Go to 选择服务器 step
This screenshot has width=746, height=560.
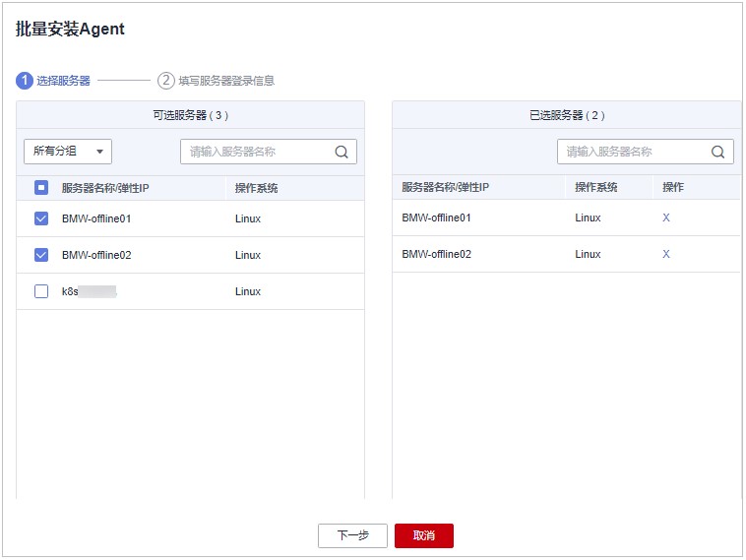coord(63,81)
